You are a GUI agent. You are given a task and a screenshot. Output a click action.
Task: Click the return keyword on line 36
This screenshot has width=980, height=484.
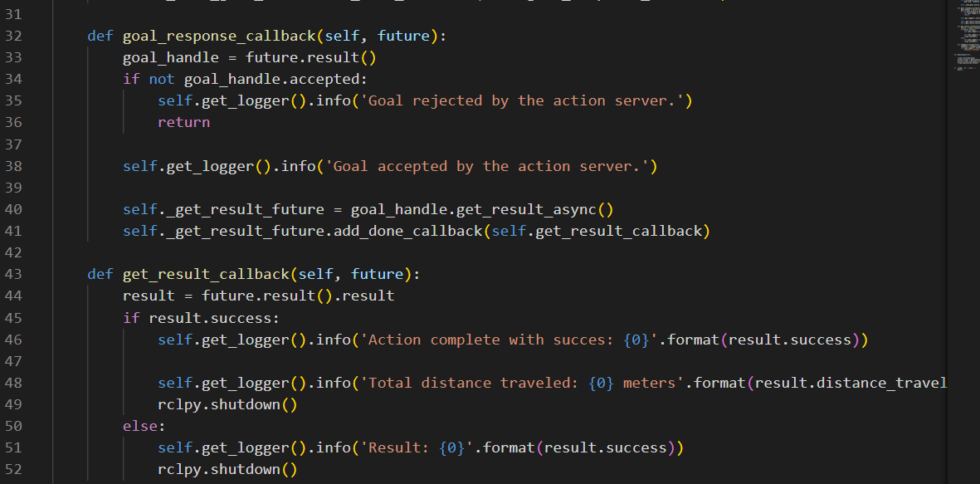tap(183, 123)
